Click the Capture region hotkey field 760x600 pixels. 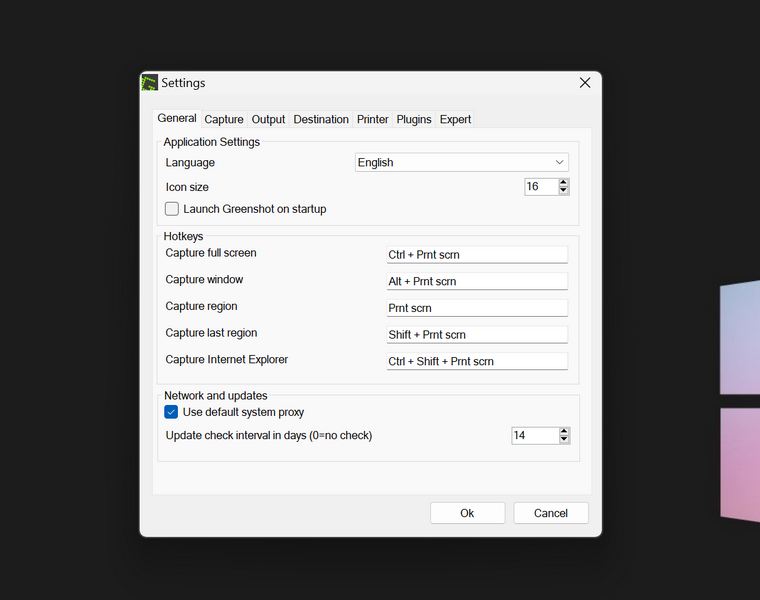click(x=477, y=308)
